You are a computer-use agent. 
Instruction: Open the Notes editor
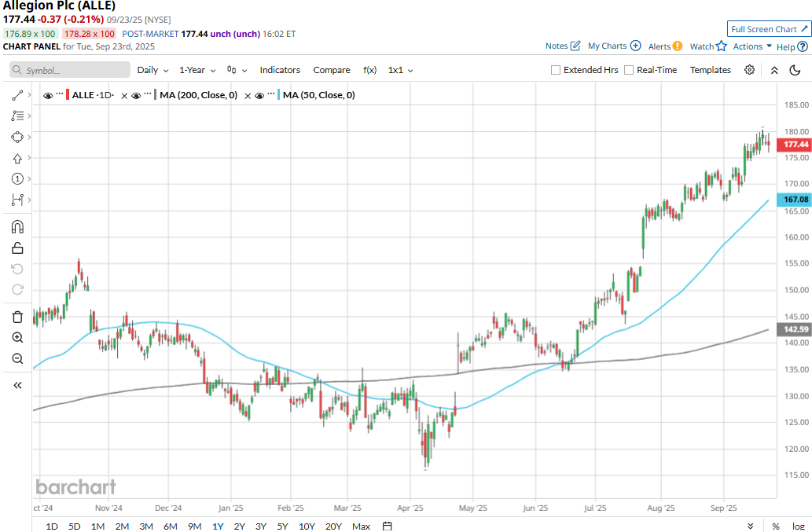pyautogui.click(x=563, y=46)
